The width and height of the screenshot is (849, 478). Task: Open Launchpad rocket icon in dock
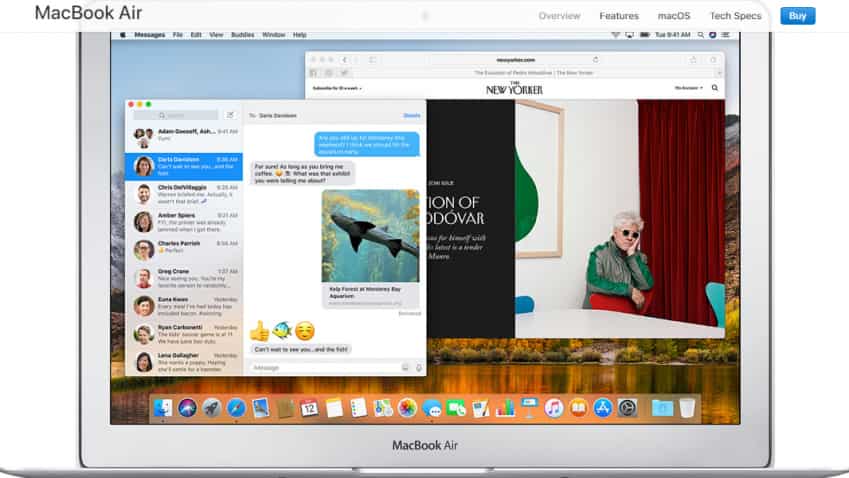[x=212, y=408]
